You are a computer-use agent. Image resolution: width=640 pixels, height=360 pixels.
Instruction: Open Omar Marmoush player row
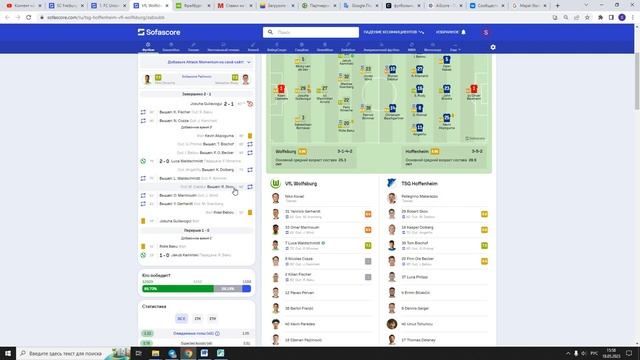(321, 230)
